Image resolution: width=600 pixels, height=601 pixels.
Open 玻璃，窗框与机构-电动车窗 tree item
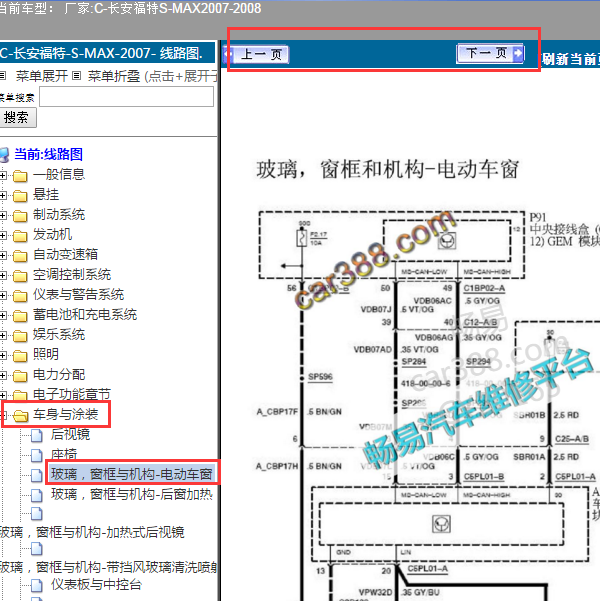tap(132, 474)
